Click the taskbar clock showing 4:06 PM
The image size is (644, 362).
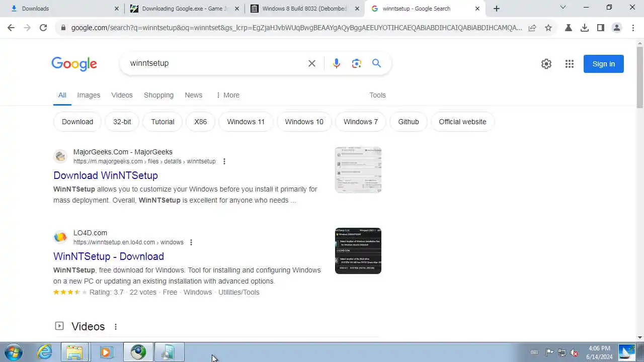point(600,352)
